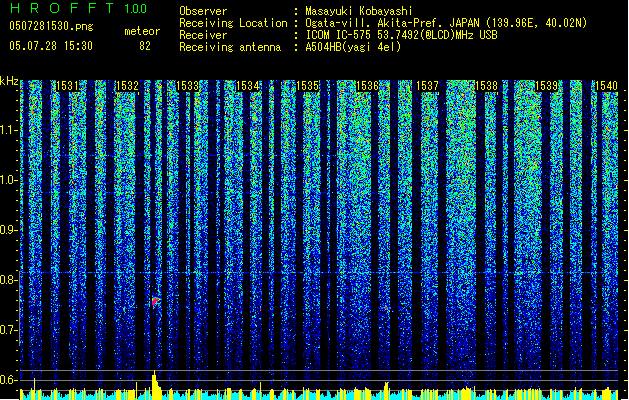The image size is (629, 400).
Task: Click the 1540 time marker
Action: [607, 86]
